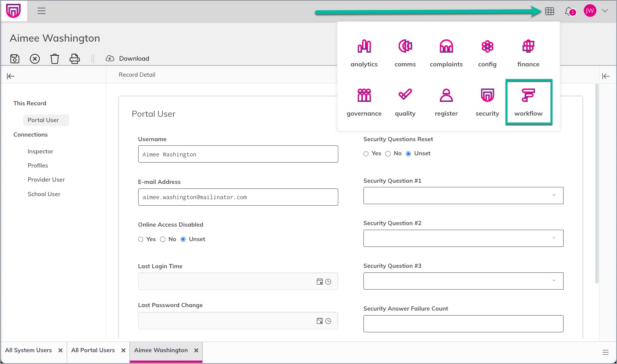The image size is (617, 364).
Task: Open Last Password Change clock picker
Action: pyautogui.click(x=328, y=321)
